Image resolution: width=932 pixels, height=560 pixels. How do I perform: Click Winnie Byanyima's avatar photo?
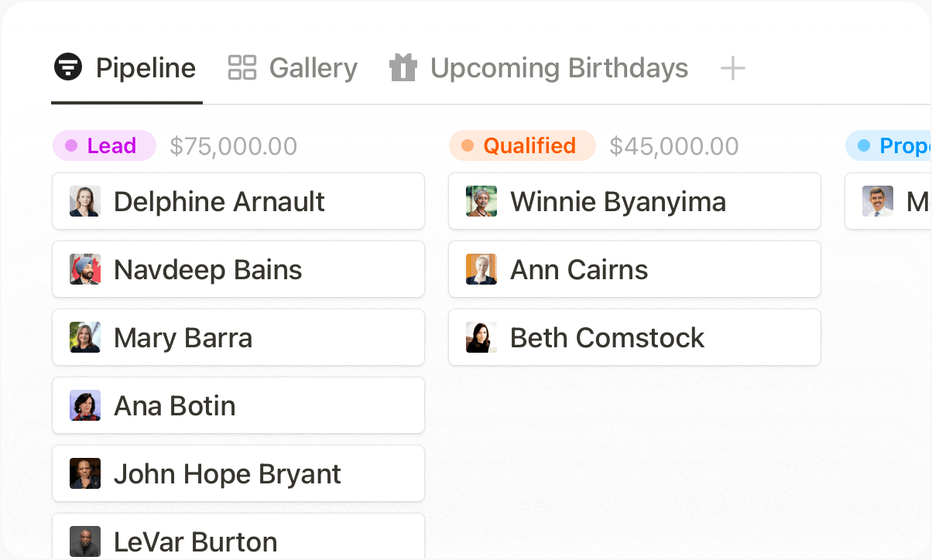coord(481,202)
